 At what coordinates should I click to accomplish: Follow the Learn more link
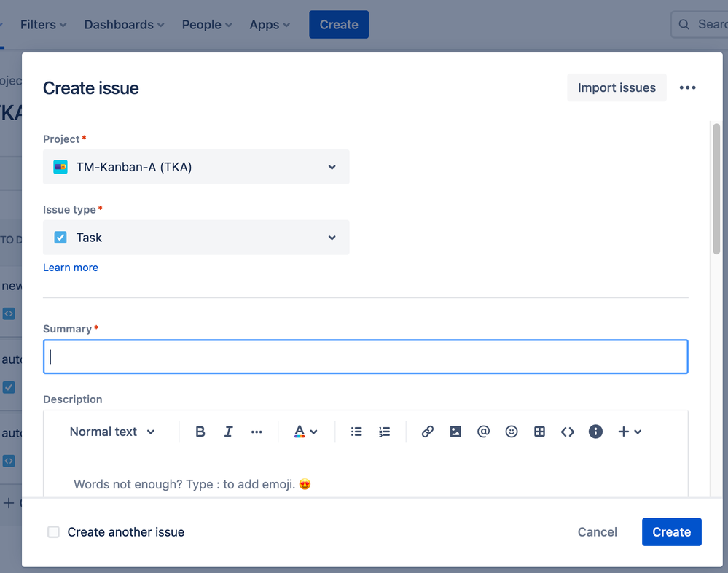[x=71, y=268]
